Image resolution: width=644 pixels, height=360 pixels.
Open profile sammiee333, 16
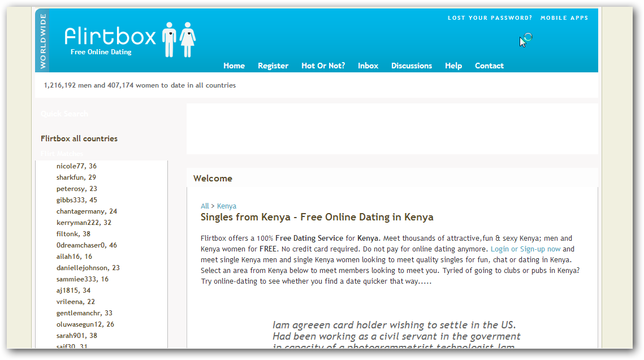(82, 279)
